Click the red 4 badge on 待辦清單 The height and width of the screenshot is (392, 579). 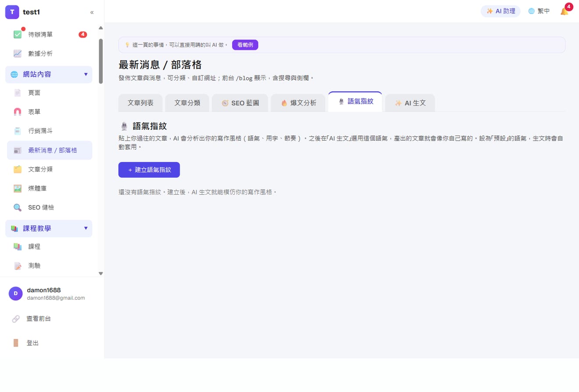coord(83,35)
